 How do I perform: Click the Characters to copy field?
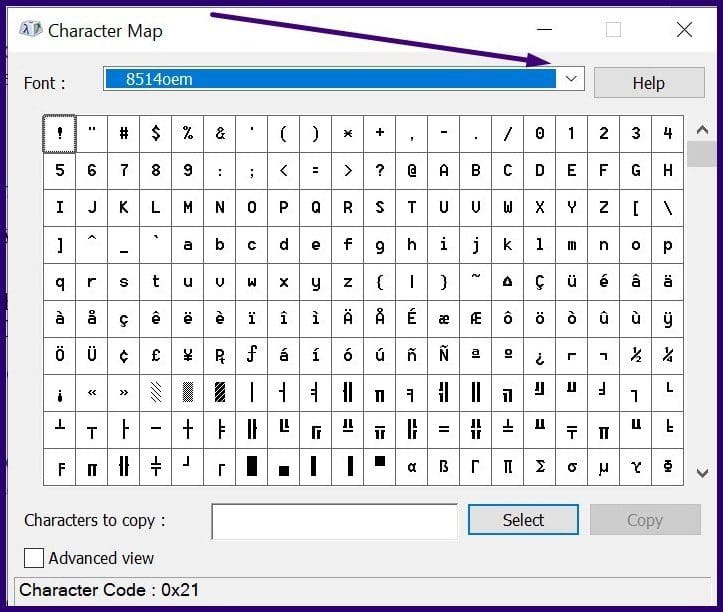click(334, 520)
